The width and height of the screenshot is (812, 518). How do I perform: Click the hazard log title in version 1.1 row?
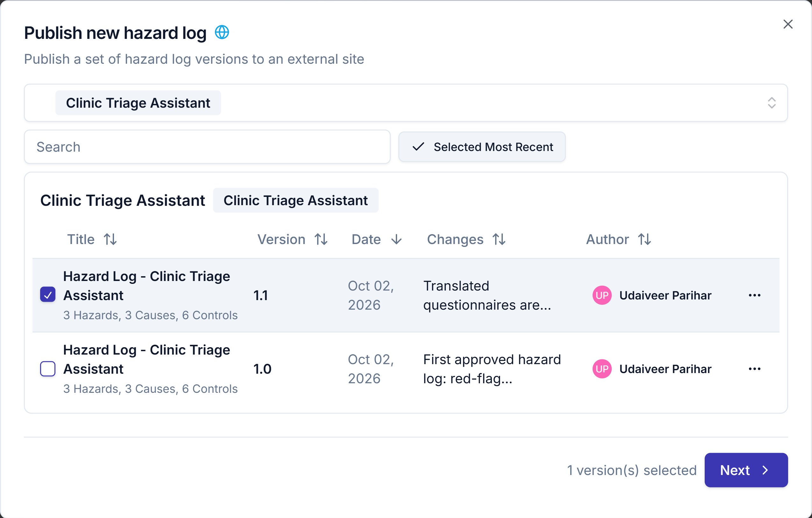point(147,286)
